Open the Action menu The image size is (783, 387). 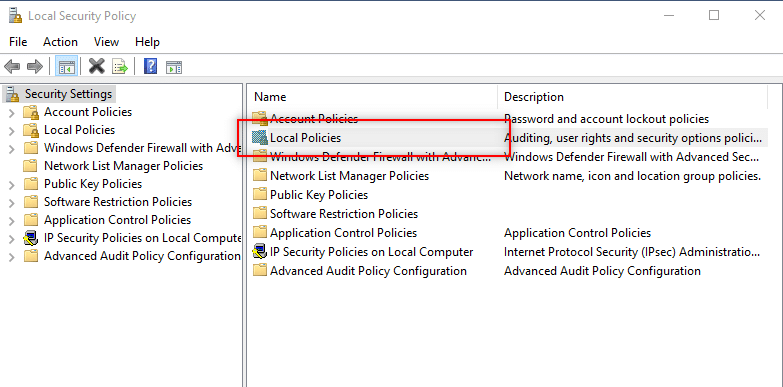coord(60,42)
